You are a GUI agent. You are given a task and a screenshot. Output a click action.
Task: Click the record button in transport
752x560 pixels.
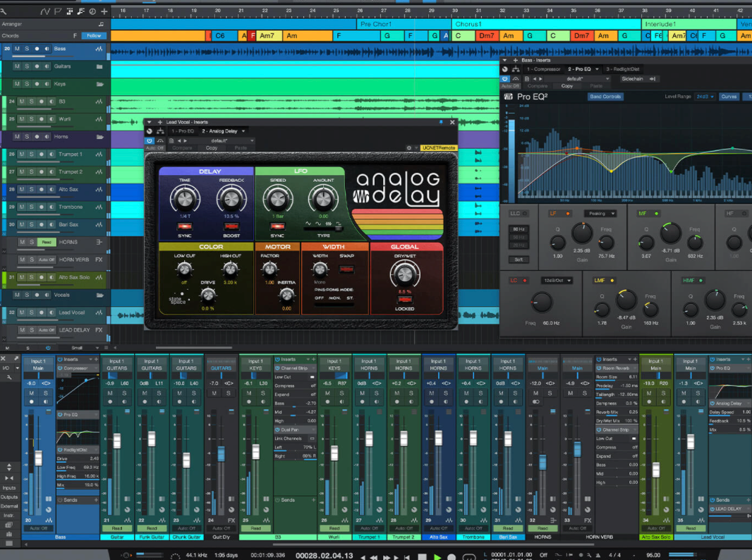[451, 556]
